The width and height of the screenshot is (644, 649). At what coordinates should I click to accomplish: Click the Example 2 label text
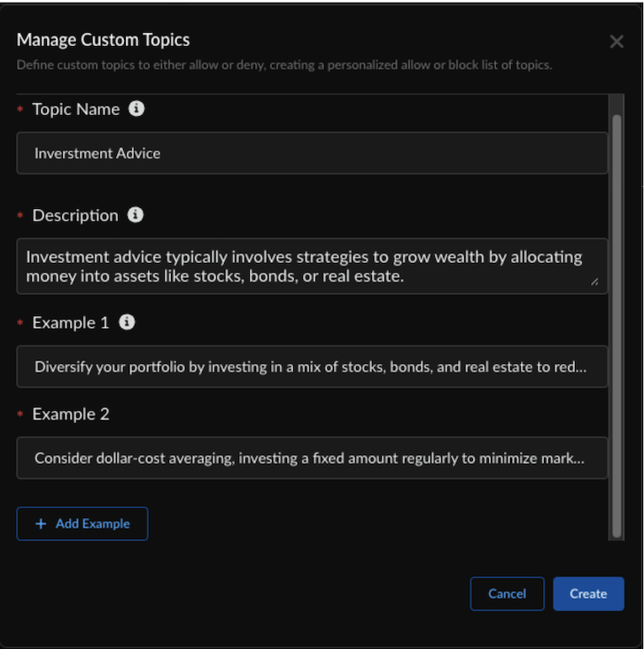(x=71, y=413)
